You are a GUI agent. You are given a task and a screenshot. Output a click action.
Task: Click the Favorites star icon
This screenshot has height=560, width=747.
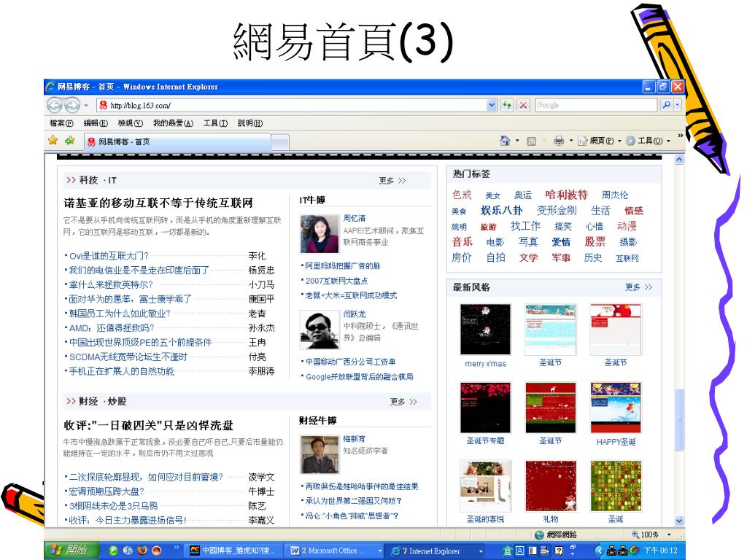point(53,141)
